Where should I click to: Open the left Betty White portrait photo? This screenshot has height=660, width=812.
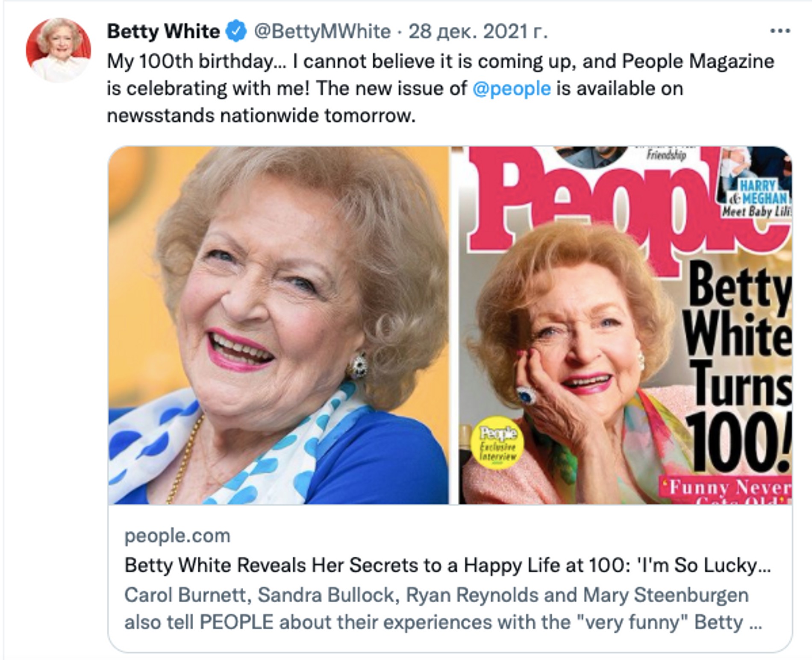(278, 325)
